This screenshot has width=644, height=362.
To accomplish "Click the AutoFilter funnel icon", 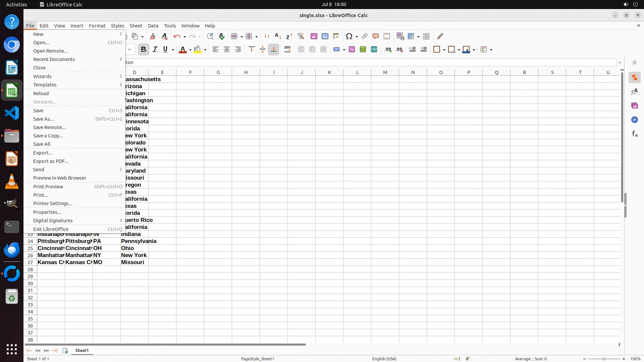I will point(301,36).
